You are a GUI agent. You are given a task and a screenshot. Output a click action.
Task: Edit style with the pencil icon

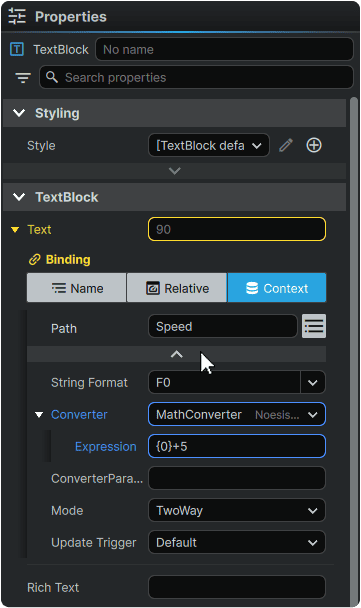coord(286,146)
